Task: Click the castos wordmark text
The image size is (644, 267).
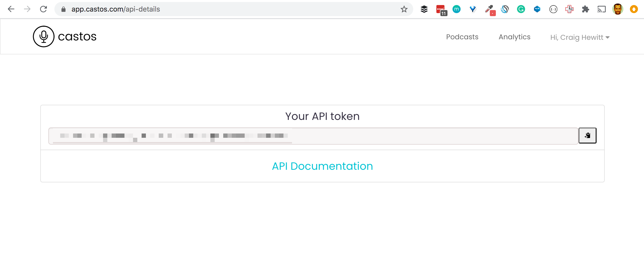Action: pos(77,37)
